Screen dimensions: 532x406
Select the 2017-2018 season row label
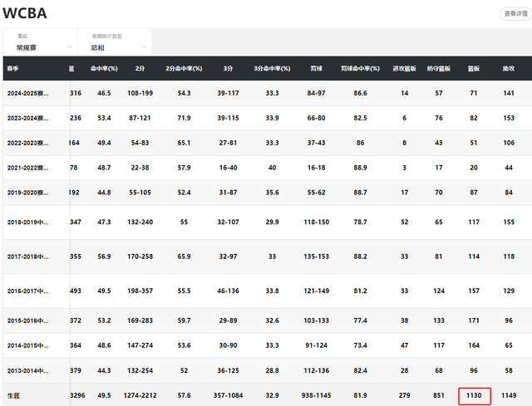(27, 257)
